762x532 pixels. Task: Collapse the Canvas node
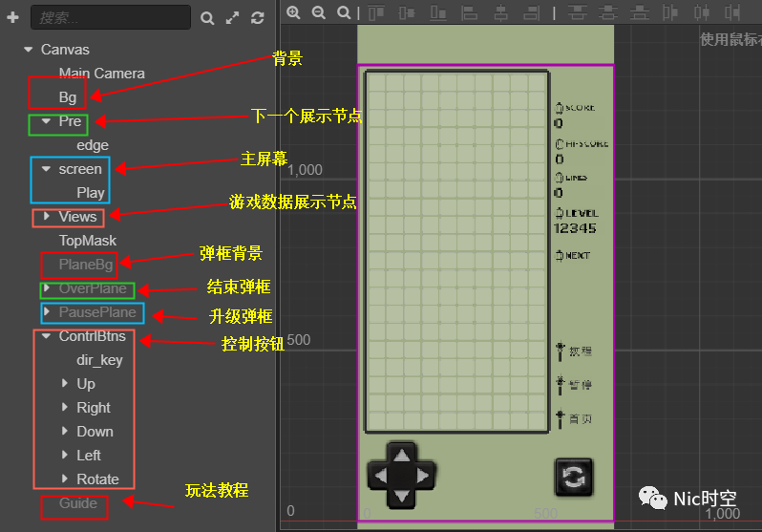tap(29, 50)
